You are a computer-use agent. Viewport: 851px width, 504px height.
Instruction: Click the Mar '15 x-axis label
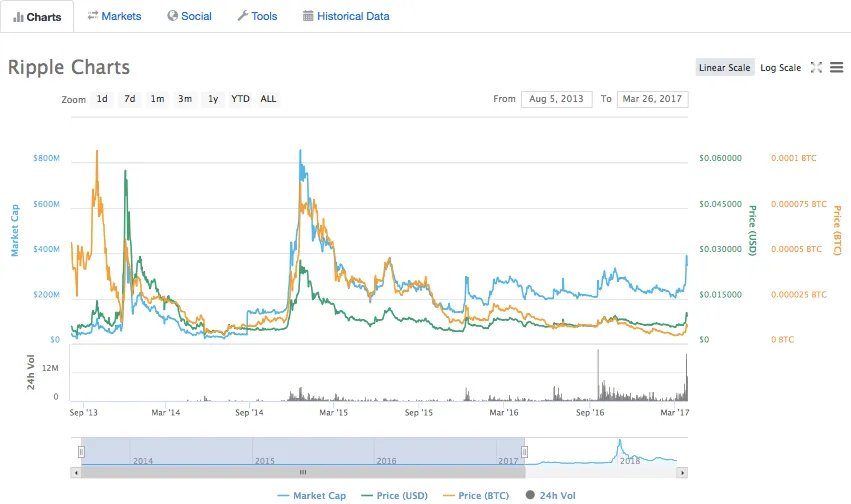(x=333, y=412)
